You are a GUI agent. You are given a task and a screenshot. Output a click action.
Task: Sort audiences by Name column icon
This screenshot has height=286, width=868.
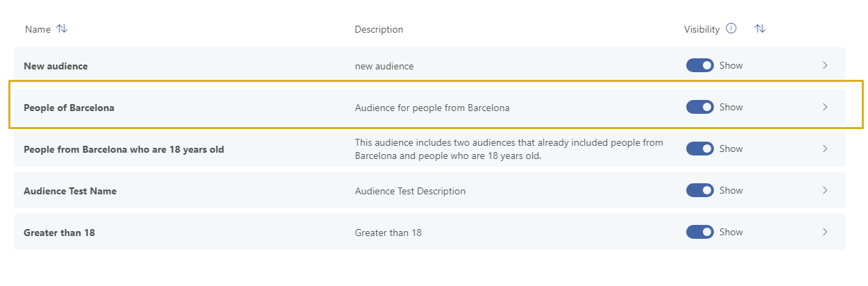(62, 29)
